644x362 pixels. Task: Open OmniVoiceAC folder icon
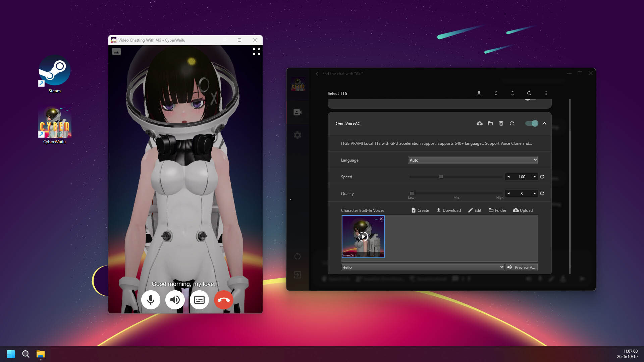[x=490, y=123]
